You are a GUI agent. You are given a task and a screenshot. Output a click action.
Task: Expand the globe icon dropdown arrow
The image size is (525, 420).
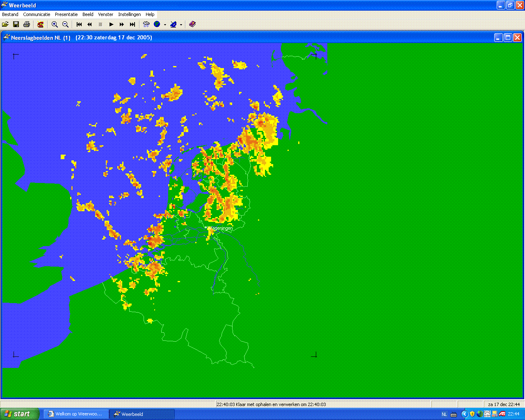click(x=165, y=25)
